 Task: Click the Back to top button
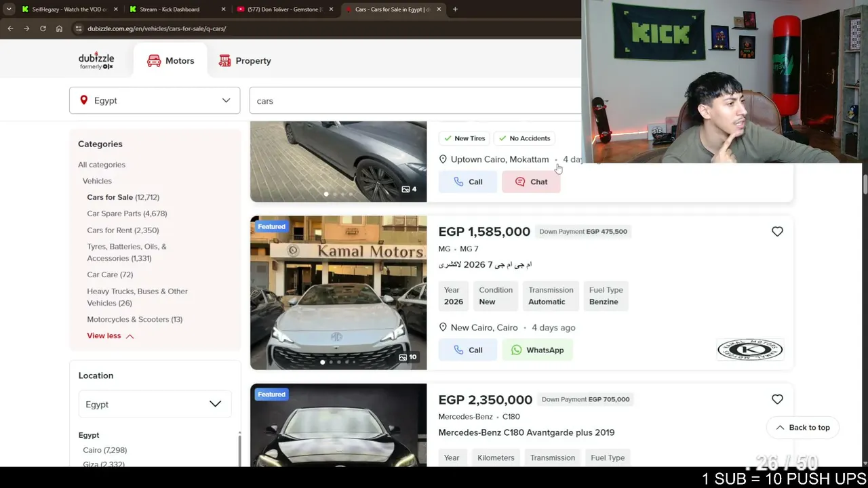coord(803,428)
